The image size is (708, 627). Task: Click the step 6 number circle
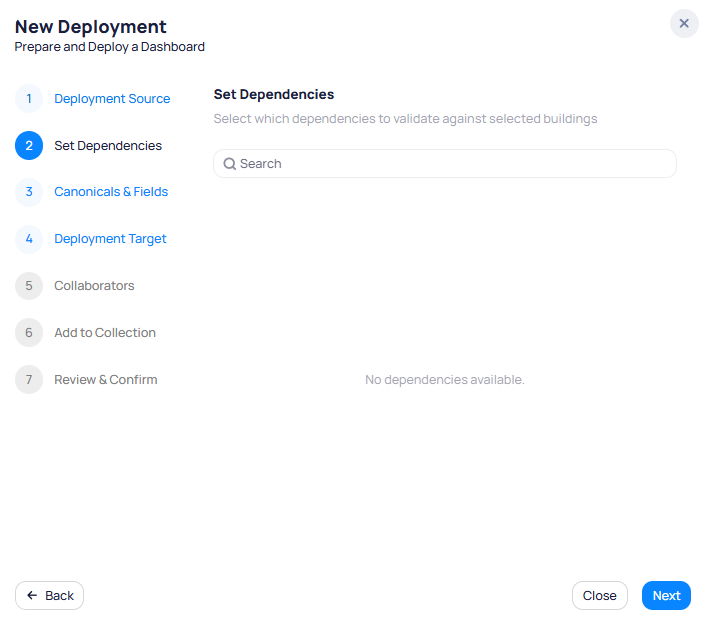(29, 333)
